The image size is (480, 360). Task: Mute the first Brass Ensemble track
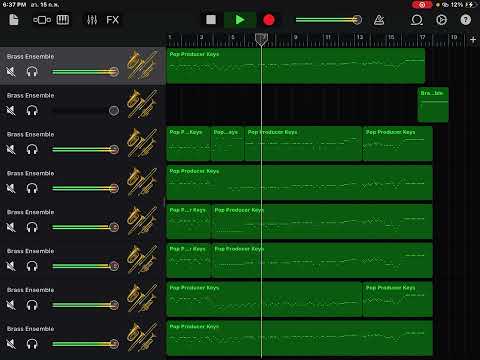coord(11,72)
